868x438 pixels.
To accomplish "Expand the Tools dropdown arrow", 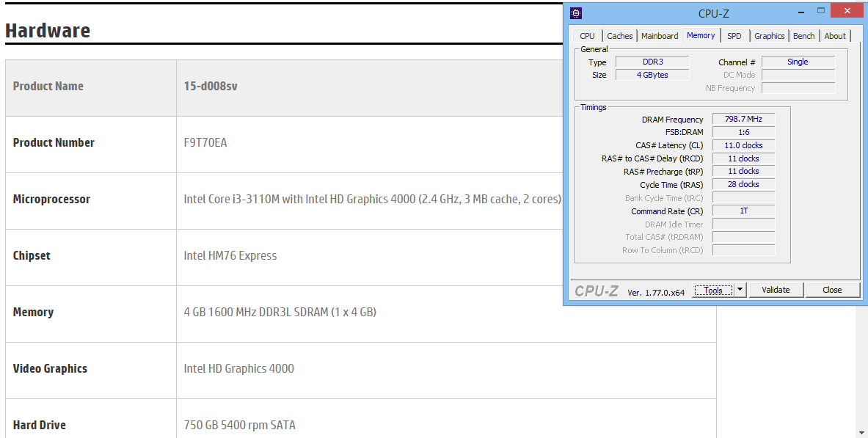I will click(x=740, y=290).
